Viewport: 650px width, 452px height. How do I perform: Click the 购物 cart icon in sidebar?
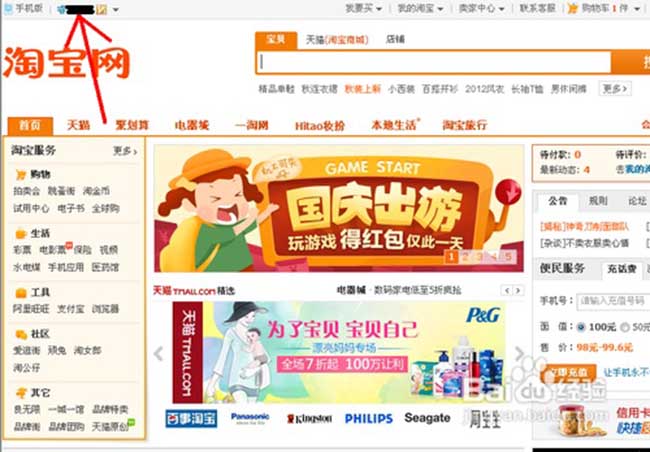click(x=21, y=175)
